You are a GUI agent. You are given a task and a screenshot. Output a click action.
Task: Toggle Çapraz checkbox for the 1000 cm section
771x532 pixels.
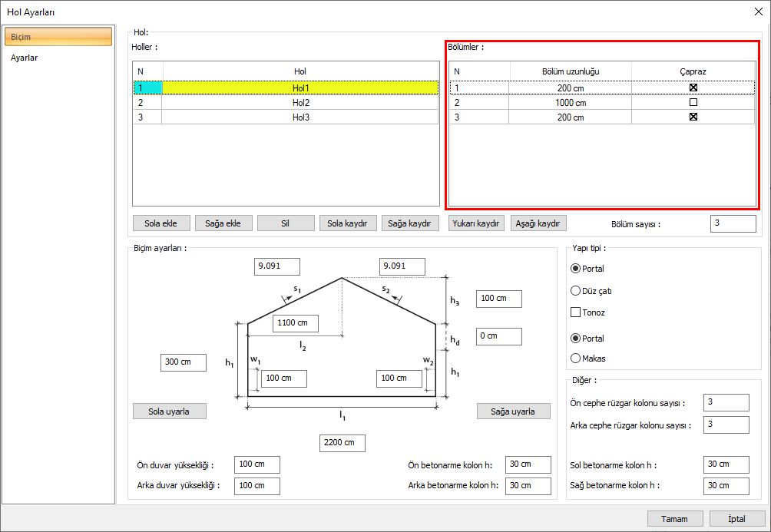pos(693,102)
